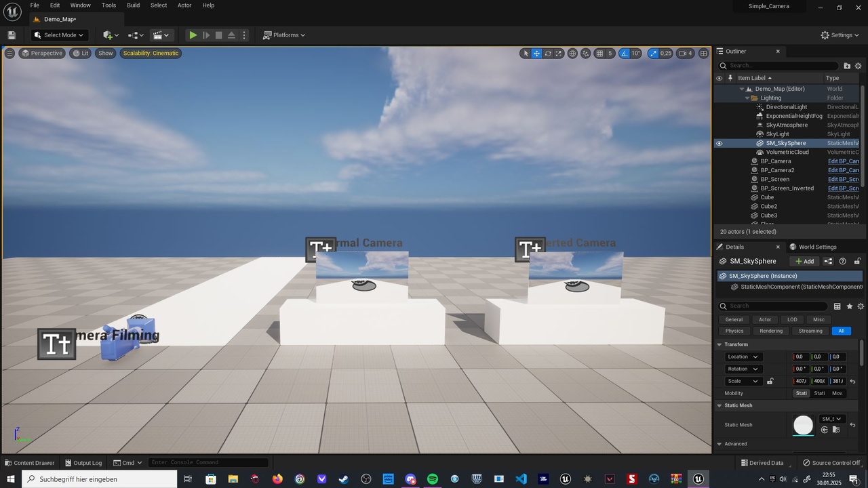868x488 pixels.
Task: Click the help question mark icon in Details
Action: [x=843, y=262]
